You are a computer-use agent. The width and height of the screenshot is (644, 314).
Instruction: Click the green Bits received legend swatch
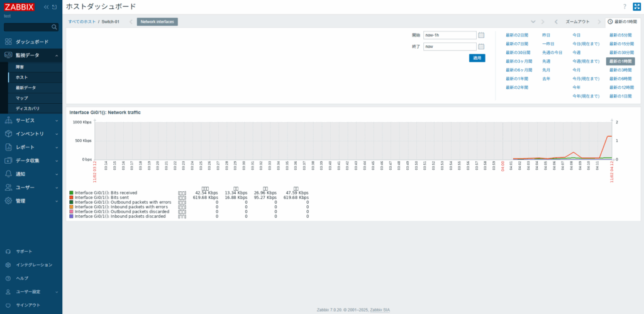tap(71, 193)
